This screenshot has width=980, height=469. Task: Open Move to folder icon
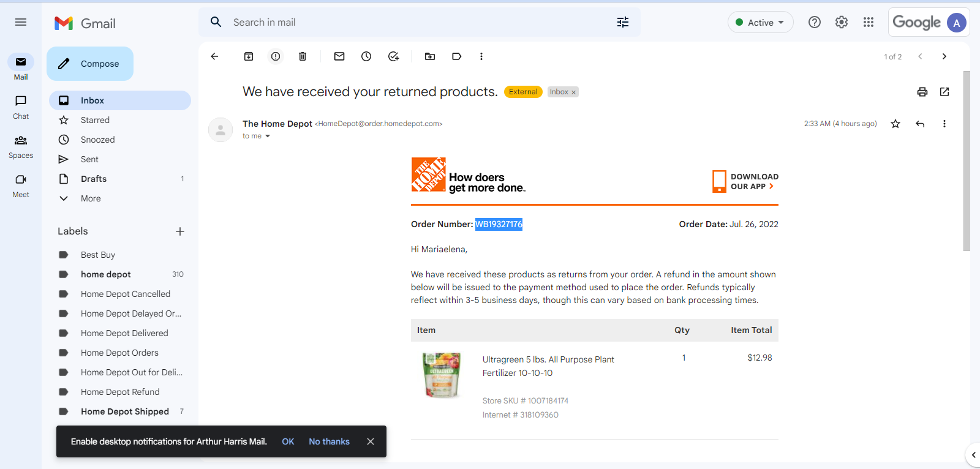tap(430, 56)
